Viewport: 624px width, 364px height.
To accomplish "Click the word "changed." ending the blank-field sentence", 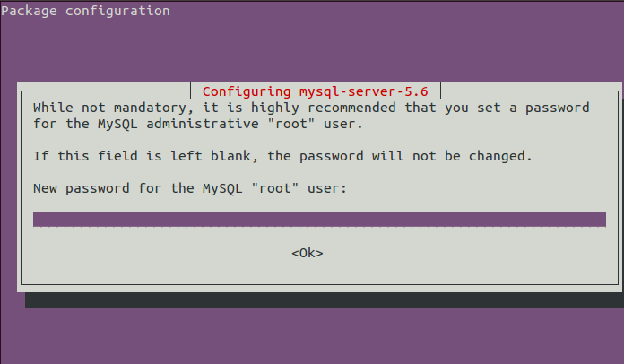I will coord(500,156).
